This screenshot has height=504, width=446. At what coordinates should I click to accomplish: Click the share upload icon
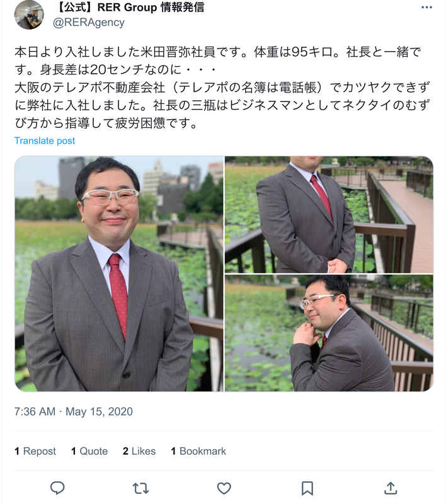coord(391,488)
